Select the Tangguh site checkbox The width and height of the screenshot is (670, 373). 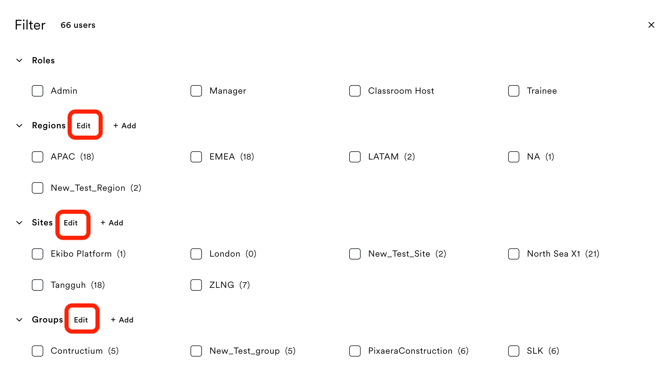pos(38,285)
